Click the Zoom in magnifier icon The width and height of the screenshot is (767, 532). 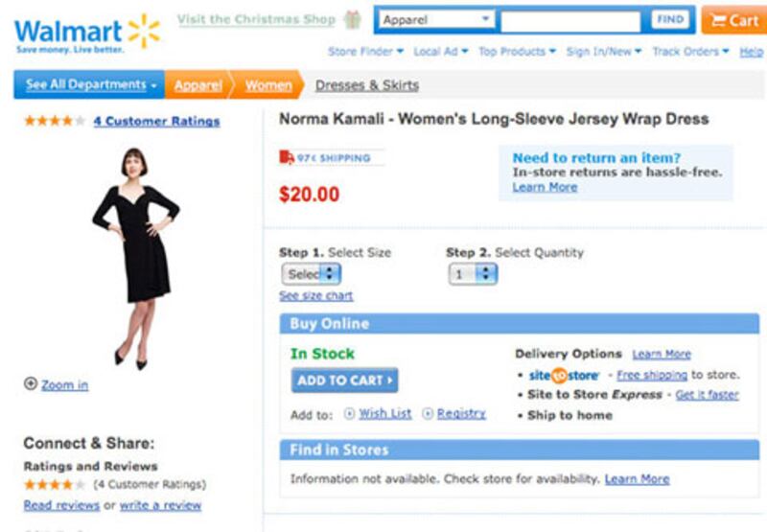(x=31, y=384)
